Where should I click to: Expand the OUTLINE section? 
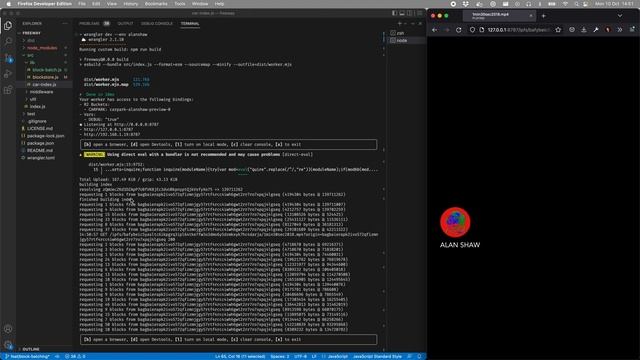point(31,349)
